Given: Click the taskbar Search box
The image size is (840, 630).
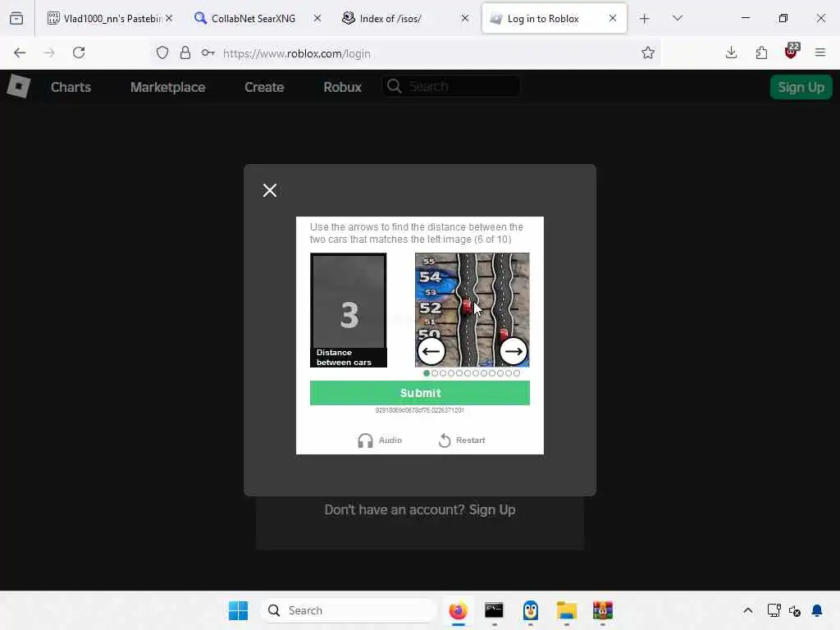Looking at the screenshot, I should pos(349,610).
